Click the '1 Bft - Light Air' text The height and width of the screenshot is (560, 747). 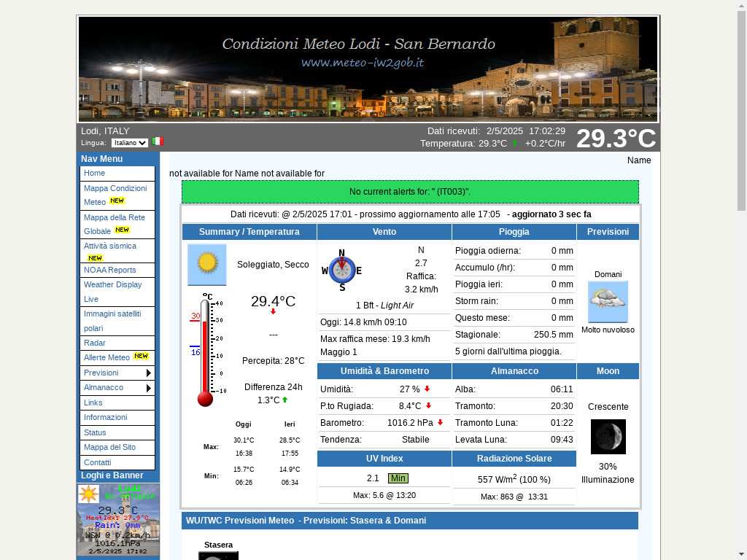click(x=384, y=306)
